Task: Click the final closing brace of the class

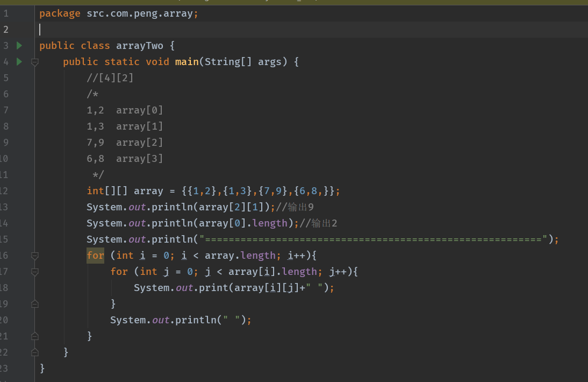Action: pos(42,369)
